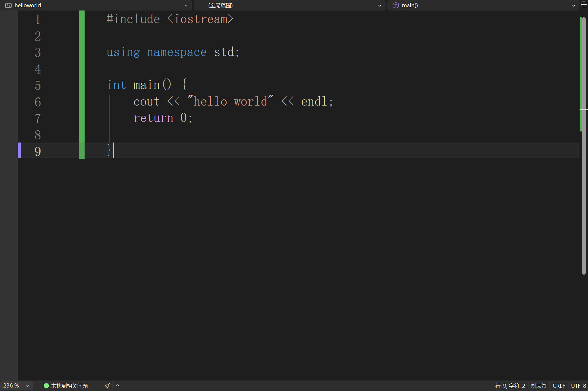Click the 制表符 indentation setting
Screen dimensions: 588x391
point(539,386)
